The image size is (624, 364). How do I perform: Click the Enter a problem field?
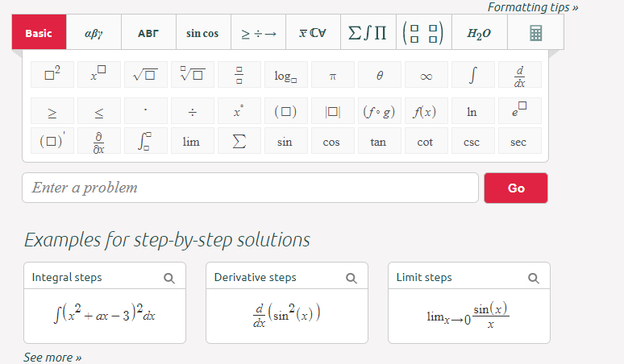coord(250,188)
